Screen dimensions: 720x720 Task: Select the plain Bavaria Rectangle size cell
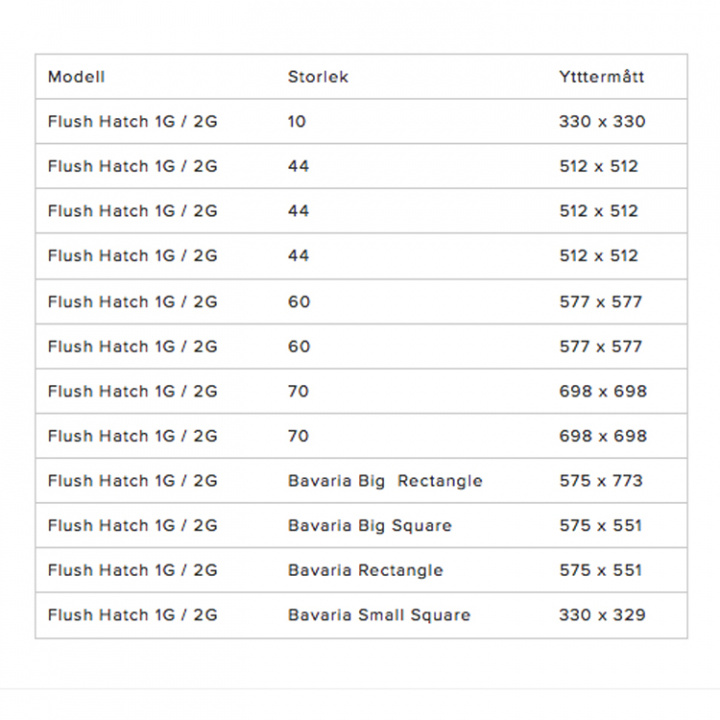click(x=365, y=571)
